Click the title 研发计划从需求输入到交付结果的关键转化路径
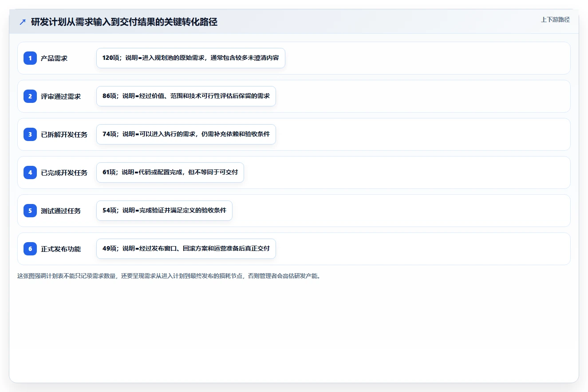 pyautogui.click(x=124, y=22)
